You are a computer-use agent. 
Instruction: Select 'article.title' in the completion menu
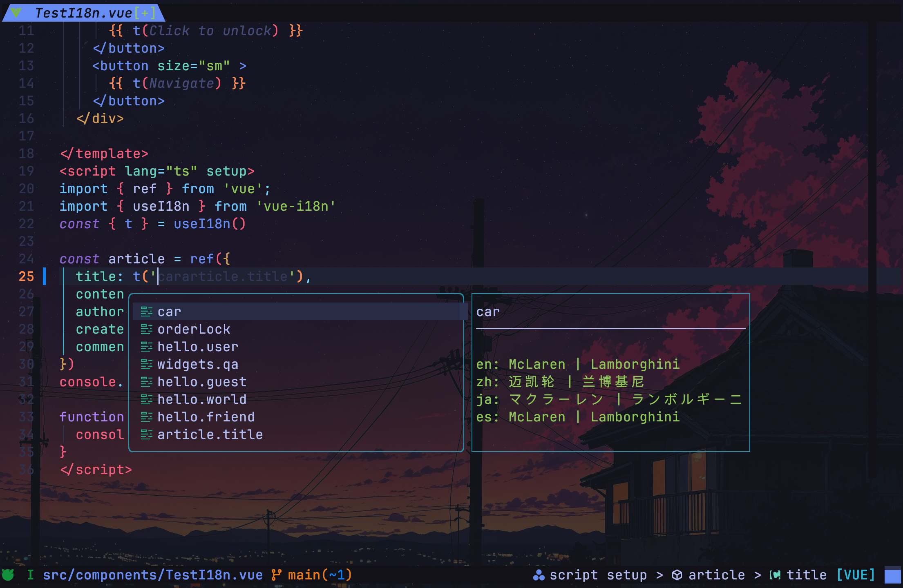[300, 434]
